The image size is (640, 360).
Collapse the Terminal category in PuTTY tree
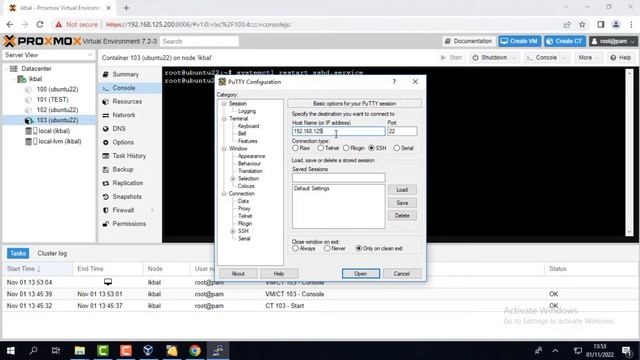(x=224, y=119)
